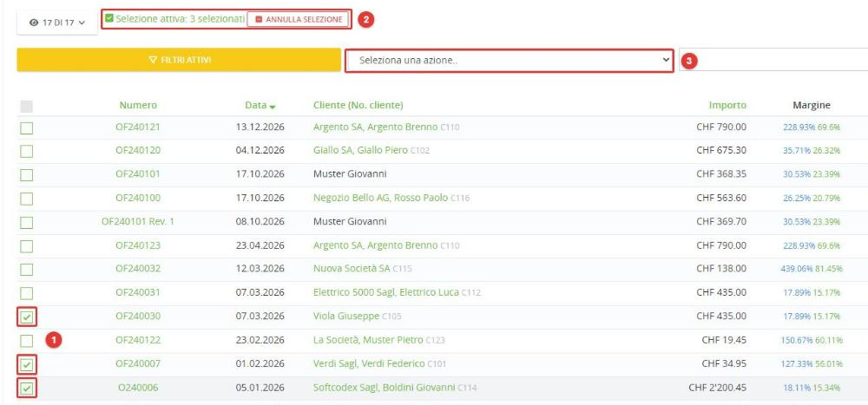Open offer OF240101 Rev. 1
The image size is (868, 405).
138,221
